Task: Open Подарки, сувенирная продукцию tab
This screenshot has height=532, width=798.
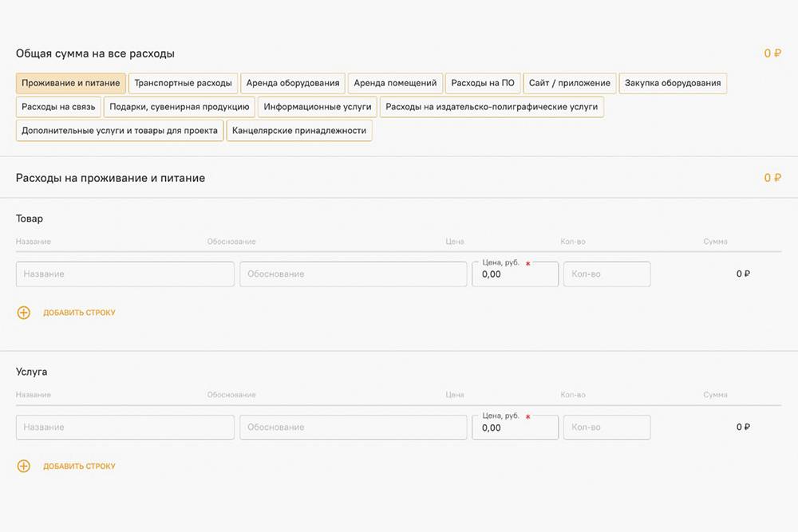Action: coord(180,107)
